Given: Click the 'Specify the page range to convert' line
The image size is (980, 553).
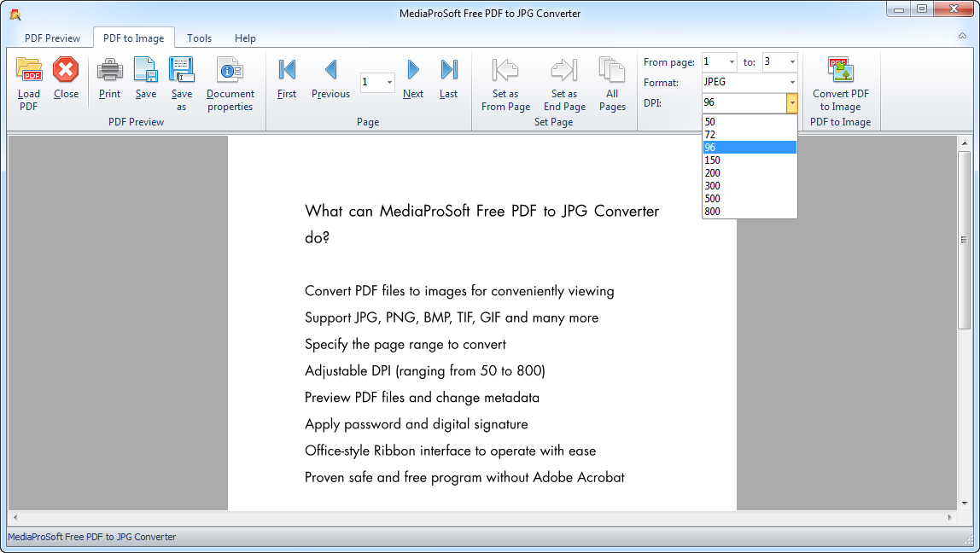Looking at the screenshot, I should (x=405, y=344).
